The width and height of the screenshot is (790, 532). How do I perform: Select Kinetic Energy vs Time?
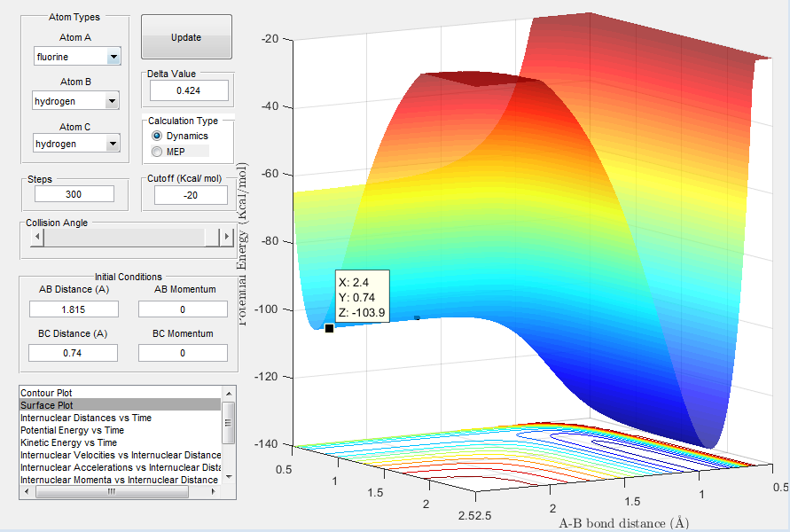121,442
